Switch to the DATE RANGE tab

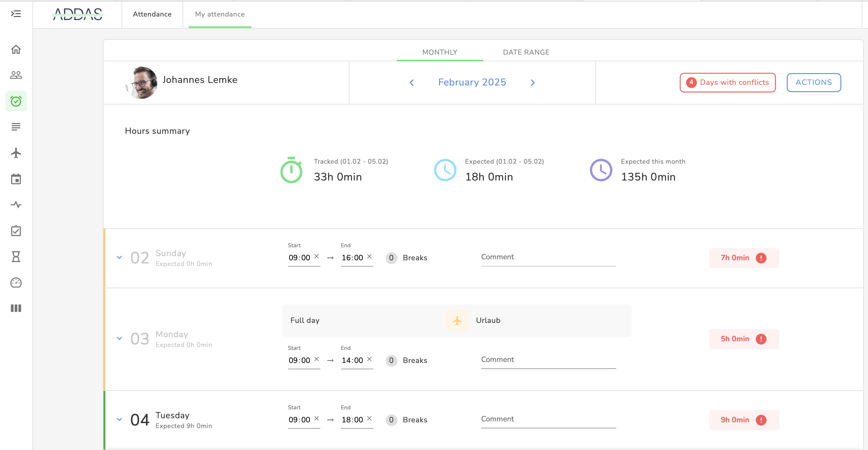click(x=526, y=52)
